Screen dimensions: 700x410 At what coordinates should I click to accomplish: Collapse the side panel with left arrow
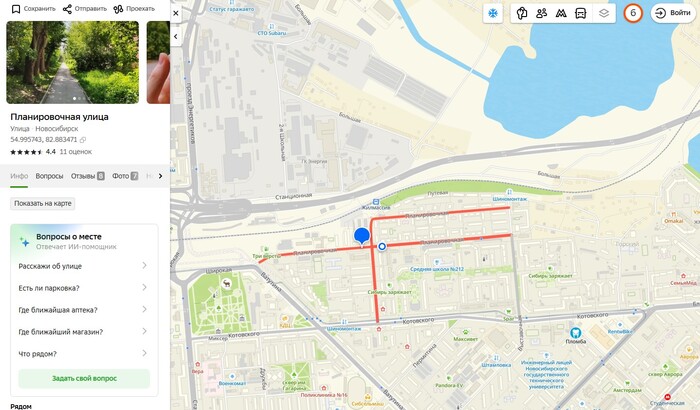[x=176, y=36]
